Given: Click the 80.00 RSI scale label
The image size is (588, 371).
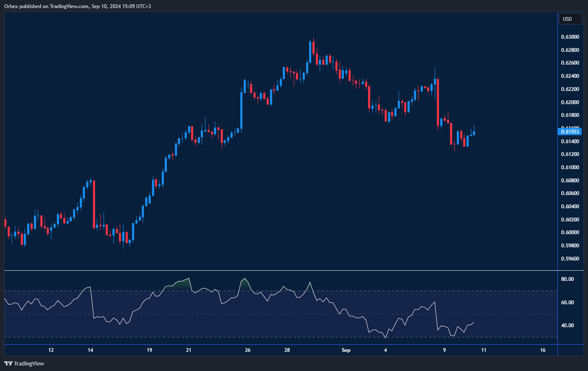Looking at the screenshot, I should pyautogui.click(x=568, y=279).
